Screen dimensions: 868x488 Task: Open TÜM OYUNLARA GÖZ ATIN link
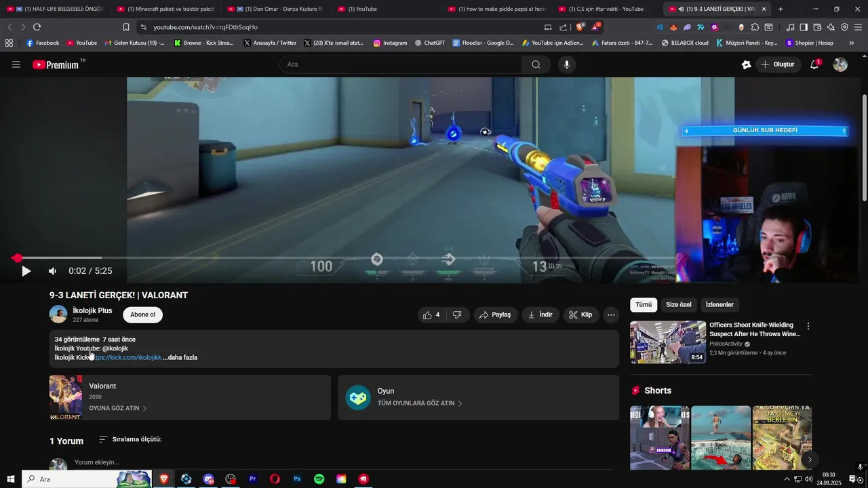coord(420,403)
